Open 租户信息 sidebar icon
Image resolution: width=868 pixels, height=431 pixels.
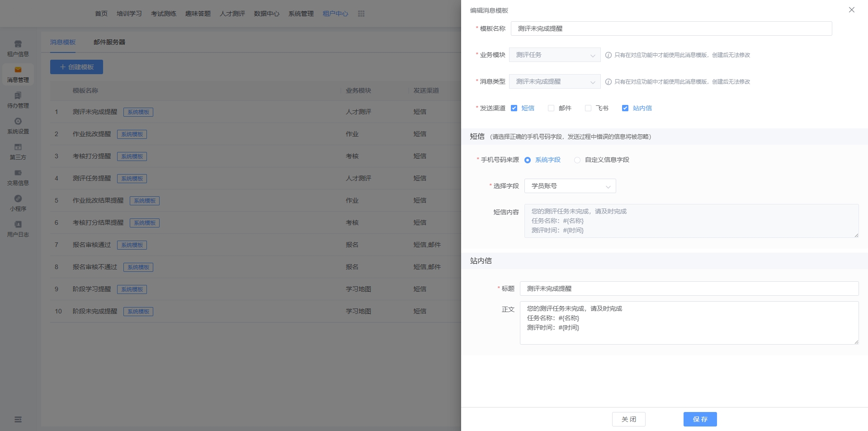pos(18,44)
